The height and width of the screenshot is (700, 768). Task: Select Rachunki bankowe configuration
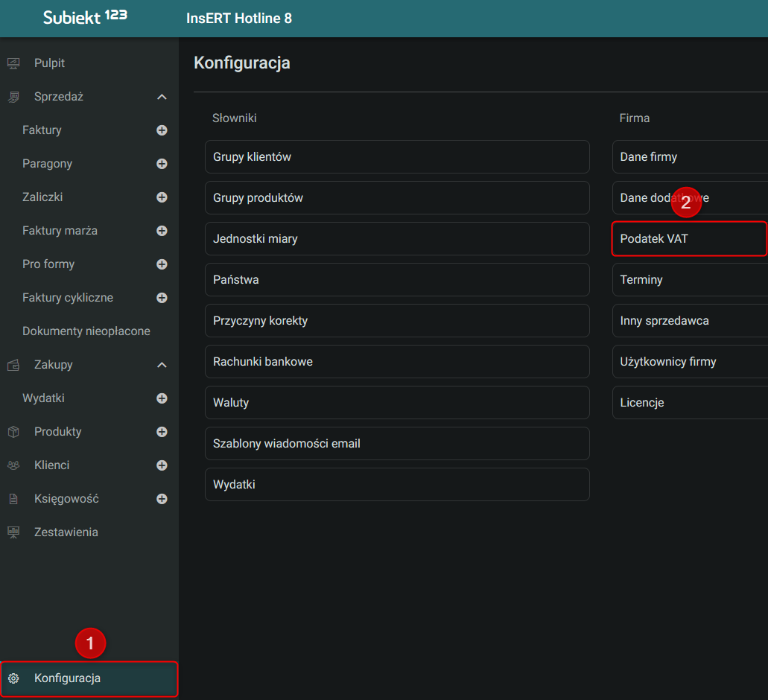pos(397,362)
